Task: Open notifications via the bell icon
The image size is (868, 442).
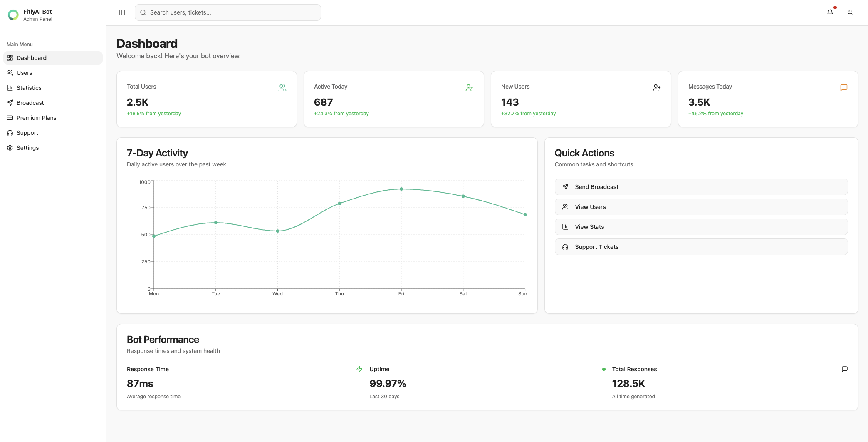Action: (830, 12)
